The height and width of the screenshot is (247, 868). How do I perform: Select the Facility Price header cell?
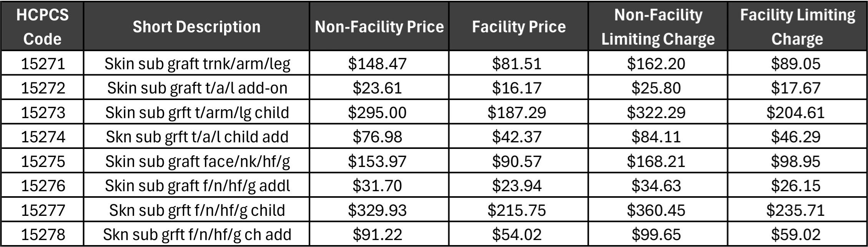(519, 27)
